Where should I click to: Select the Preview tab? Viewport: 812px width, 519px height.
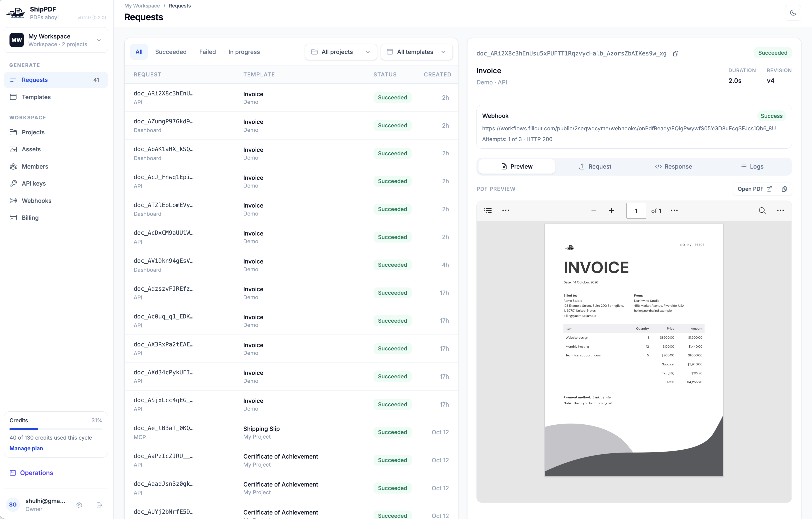[x=517, y=167]
